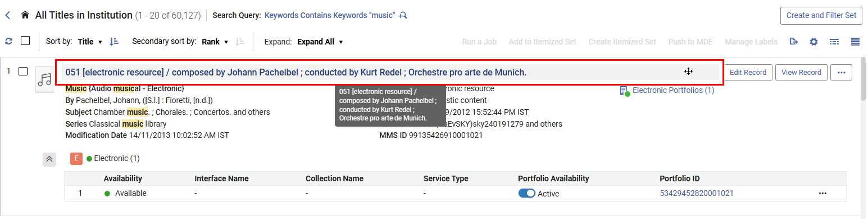Toggle the Portfolio Availability Active switch

pos(526,193)
